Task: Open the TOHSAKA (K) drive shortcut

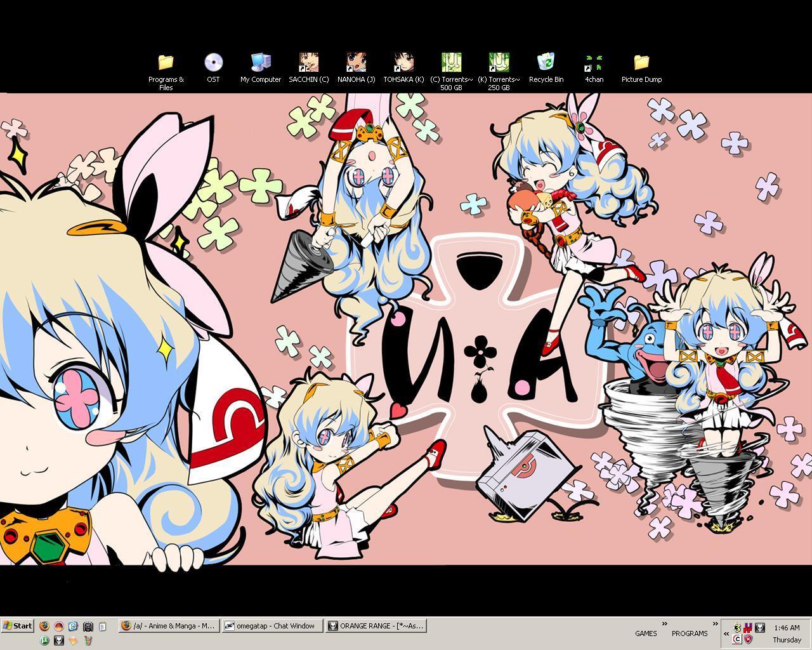Action: coord(403,62)
